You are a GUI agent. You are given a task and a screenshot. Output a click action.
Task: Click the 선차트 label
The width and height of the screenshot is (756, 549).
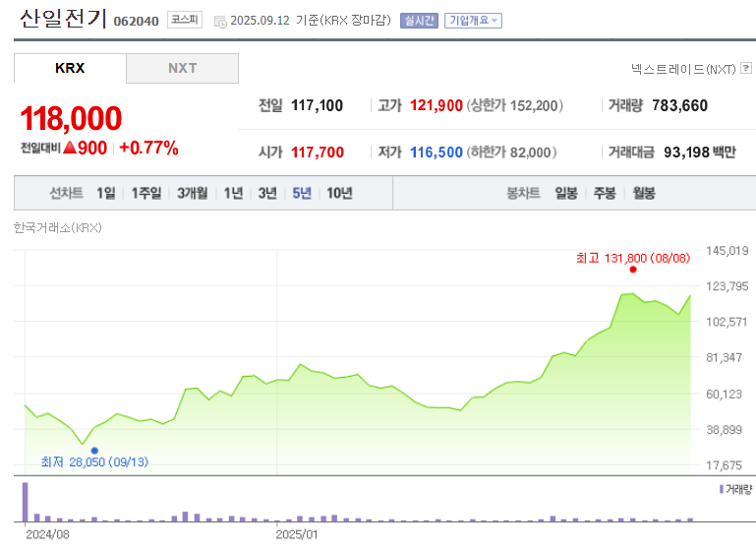click(67, 193)
